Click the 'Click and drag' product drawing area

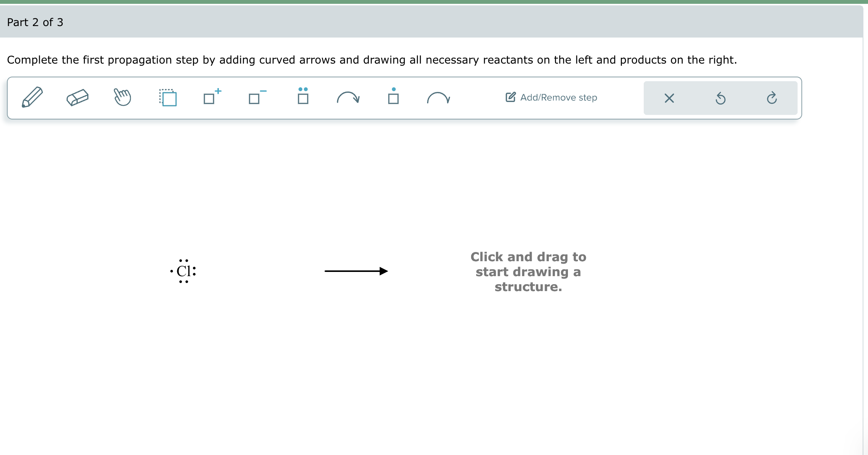point(528,272)
